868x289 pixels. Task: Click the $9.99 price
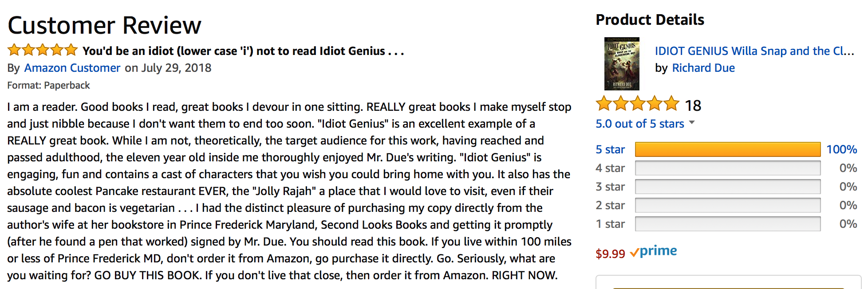coord(610,254)
